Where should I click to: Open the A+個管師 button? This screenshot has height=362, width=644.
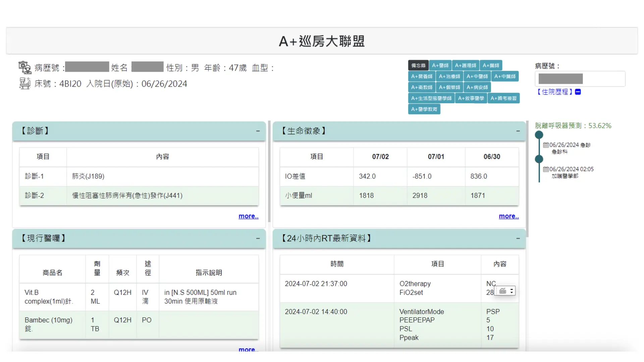pyautogui.click(x=449, y=87)
